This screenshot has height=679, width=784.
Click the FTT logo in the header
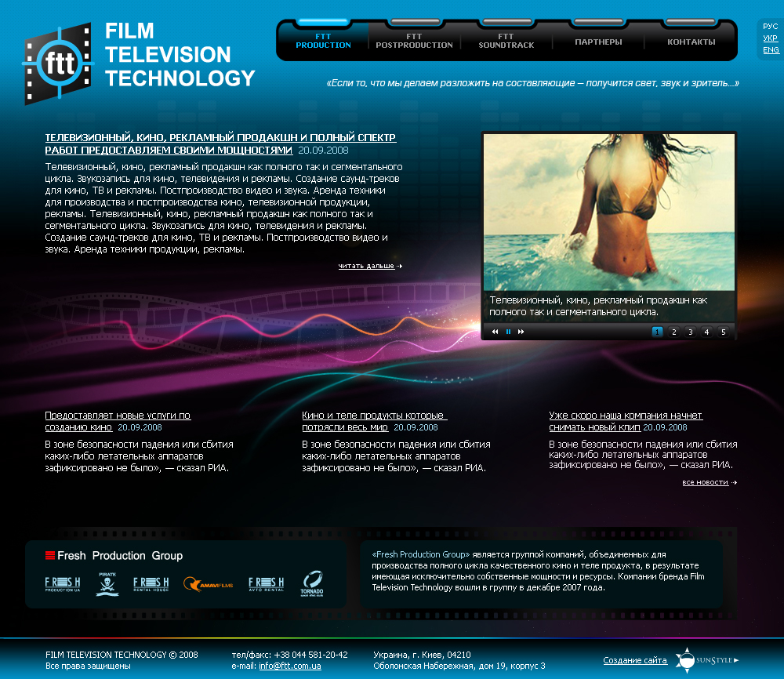coord(59,61)
